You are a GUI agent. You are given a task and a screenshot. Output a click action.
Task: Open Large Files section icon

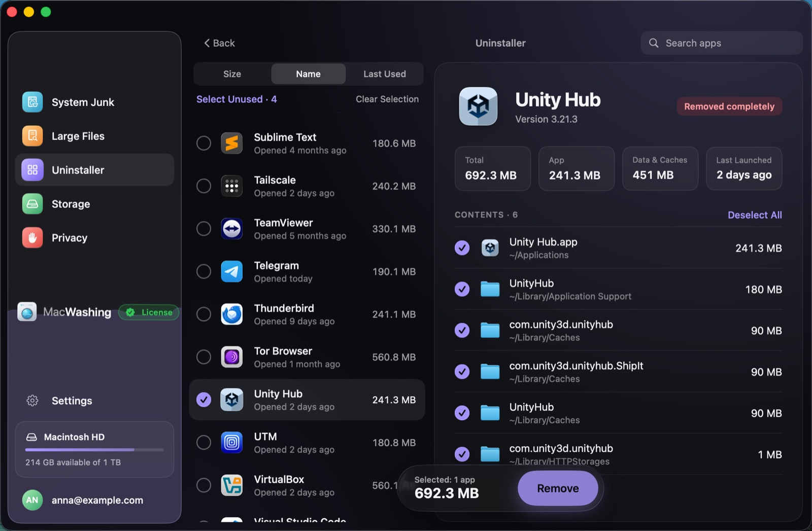coord(32,136)
